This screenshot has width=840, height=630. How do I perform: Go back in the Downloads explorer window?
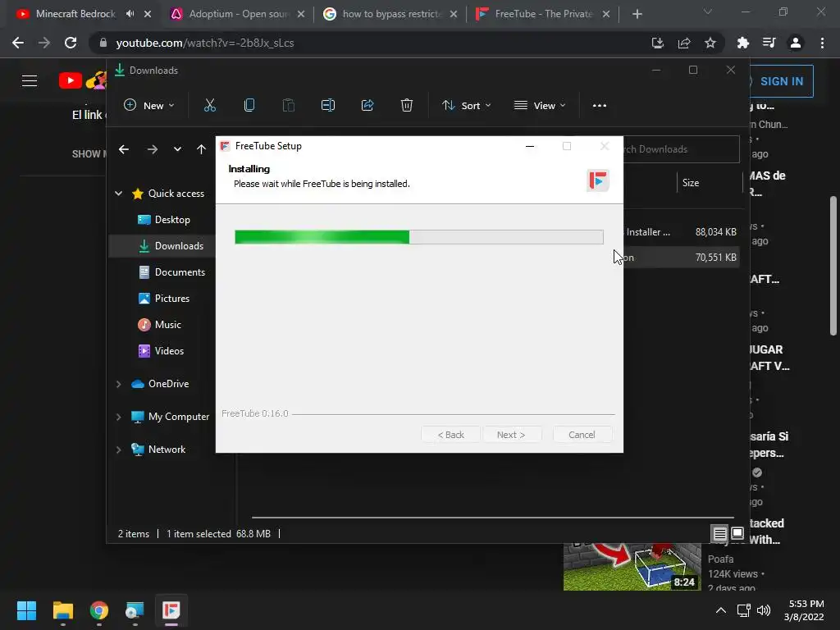[x=124, y=149]
